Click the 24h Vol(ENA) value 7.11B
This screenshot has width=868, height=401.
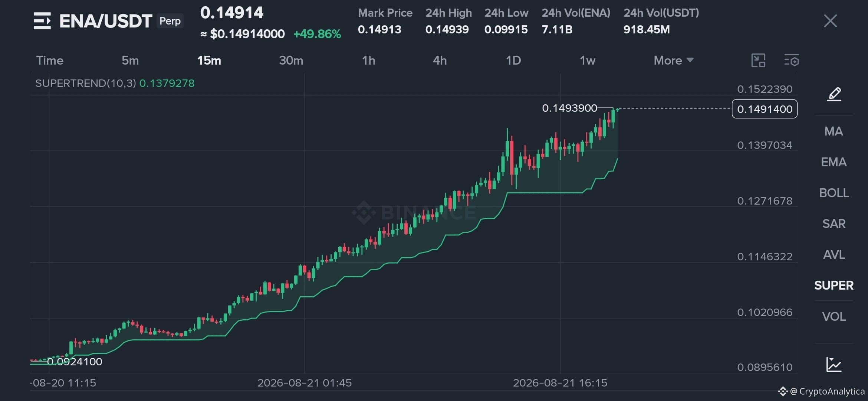[557, 29]
